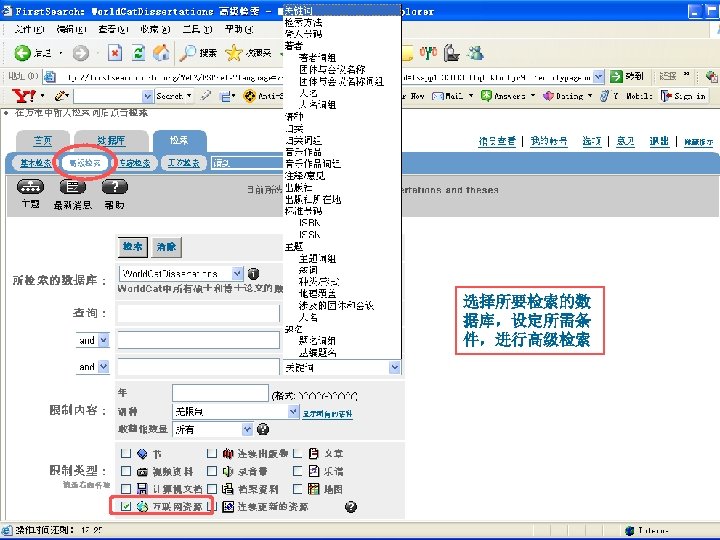Select ISBN in the open index list
The height and width of the screenshot is (540, 720).
click(x=309, y=223)
